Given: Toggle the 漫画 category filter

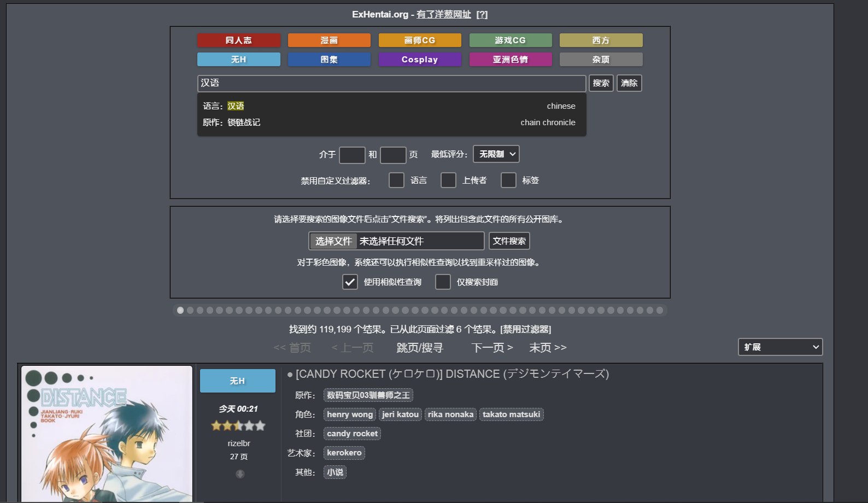Looking at the screenshot, I should coord(329,40).
